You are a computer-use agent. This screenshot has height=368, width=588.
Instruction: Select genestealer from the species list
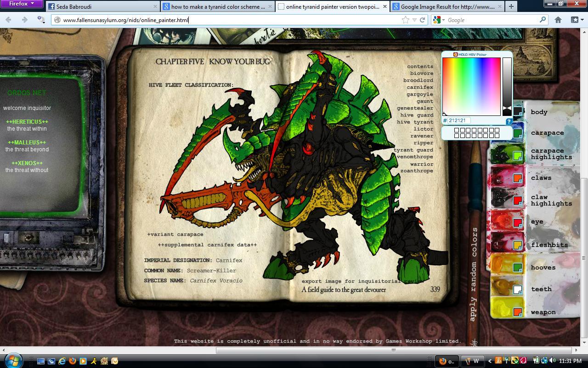point(415,108)
